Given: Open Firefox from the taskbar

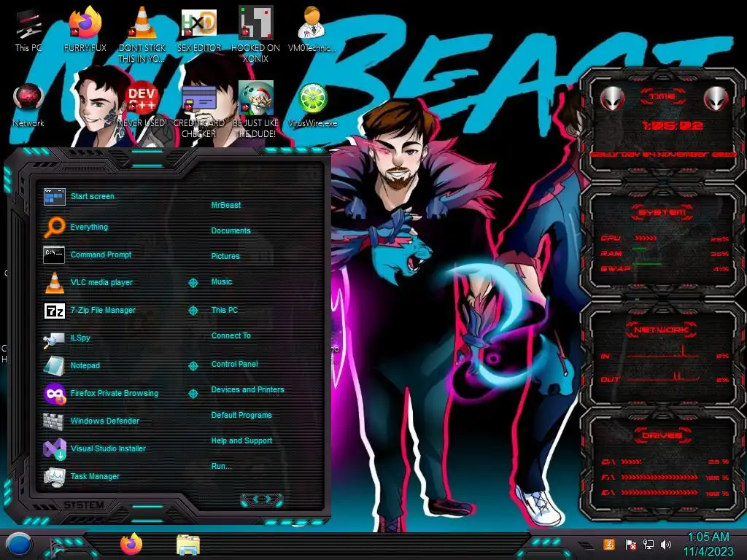Looking at the screenshot, I should coord(131,544).
